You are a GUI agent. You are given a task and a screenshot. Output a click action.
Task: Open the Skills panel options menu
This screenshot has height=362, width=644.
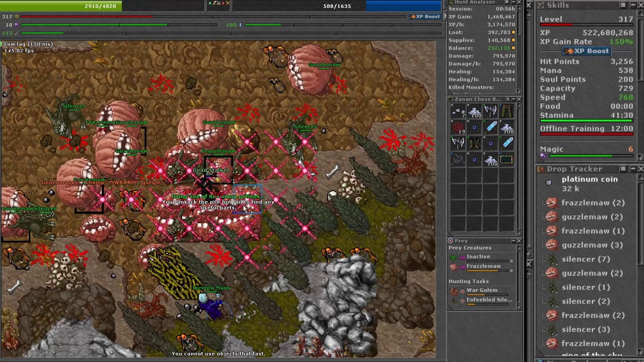(x=623, y=5)
